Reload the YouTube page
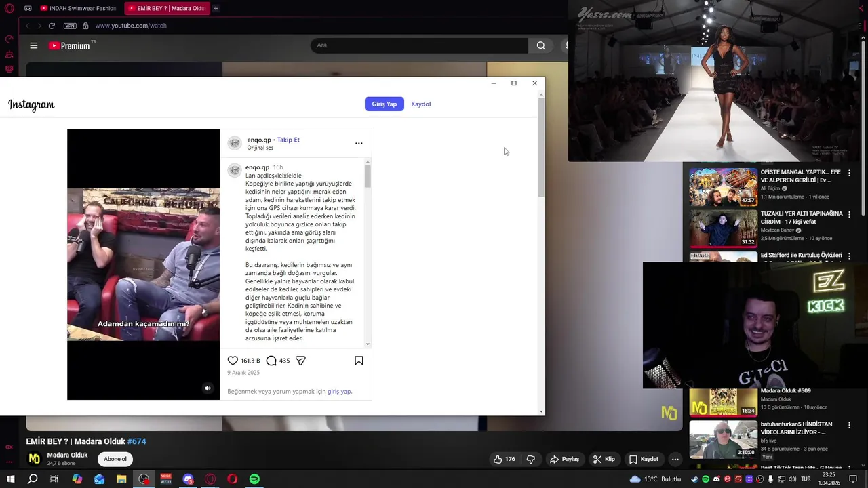The image size is (868, 488). pos(52,26)
